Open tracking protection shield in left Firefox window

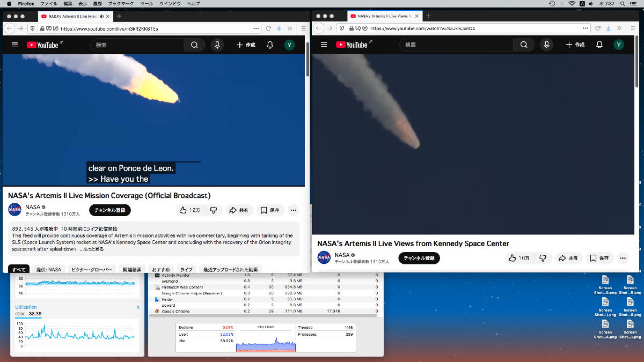(33, 28)
